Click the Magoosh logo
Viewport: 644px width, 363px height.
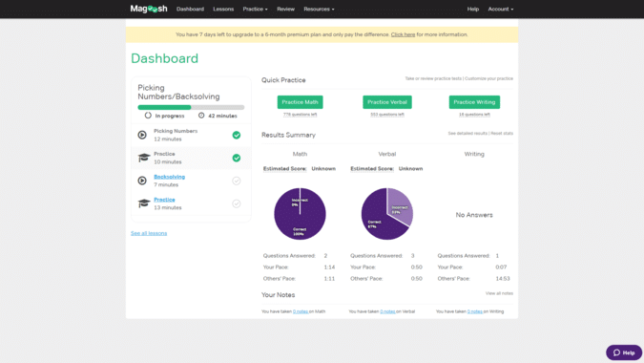149,9
